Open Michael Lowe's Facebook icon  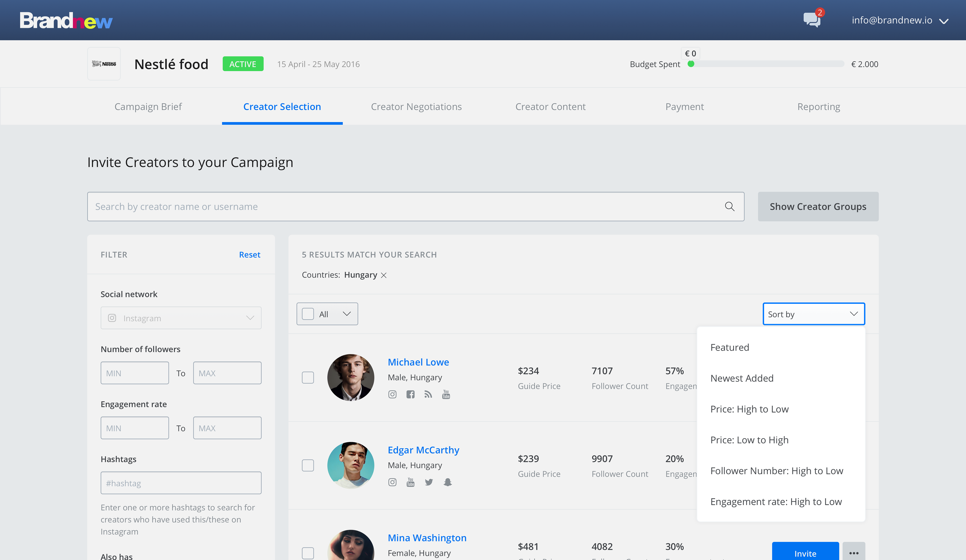(x=410, y=395)
